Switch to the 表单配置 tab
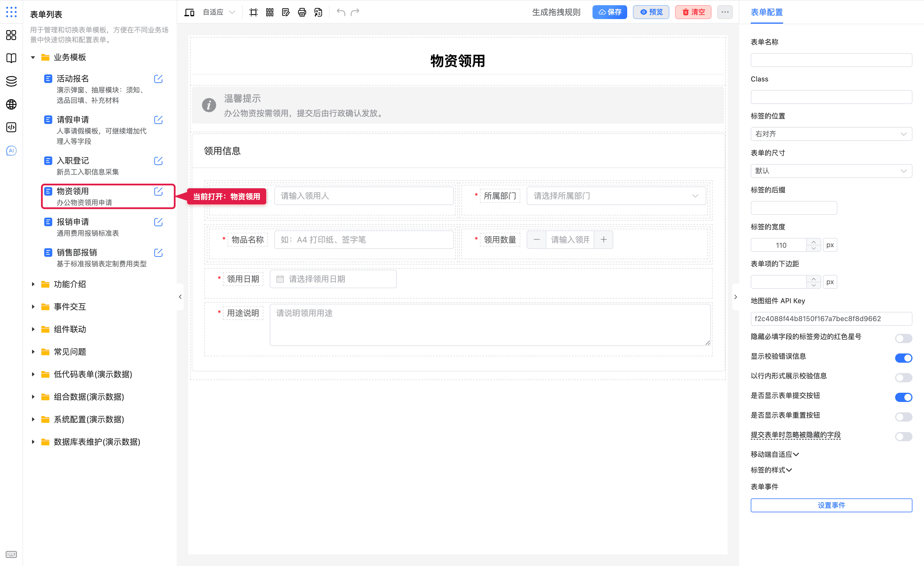Image resolution: width=924 pixels, height=566 pixels. pos(767,12)
